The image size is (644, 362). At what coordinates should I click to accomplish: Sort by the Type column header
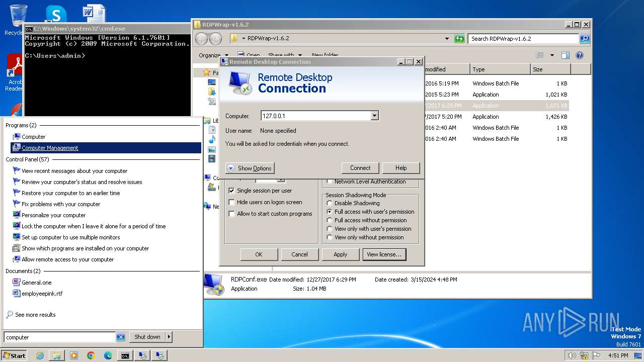point(500,69)
